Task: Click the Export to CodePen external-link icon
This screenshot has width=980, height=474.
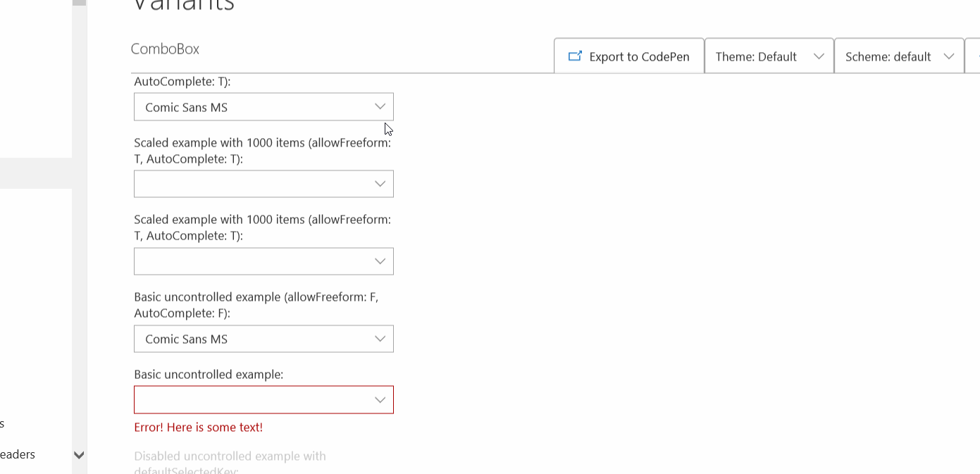Action: click(x=576, y=56)
